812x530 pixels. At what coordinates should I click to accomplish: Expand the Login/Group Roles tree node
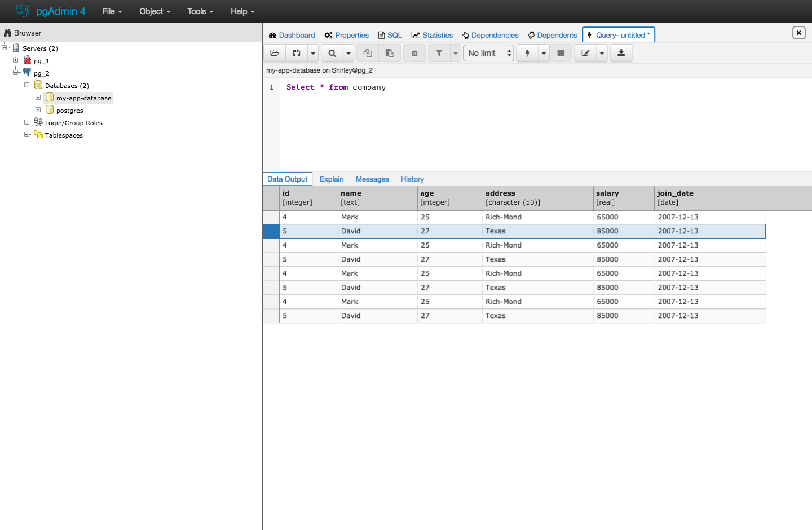coord(27,122)
